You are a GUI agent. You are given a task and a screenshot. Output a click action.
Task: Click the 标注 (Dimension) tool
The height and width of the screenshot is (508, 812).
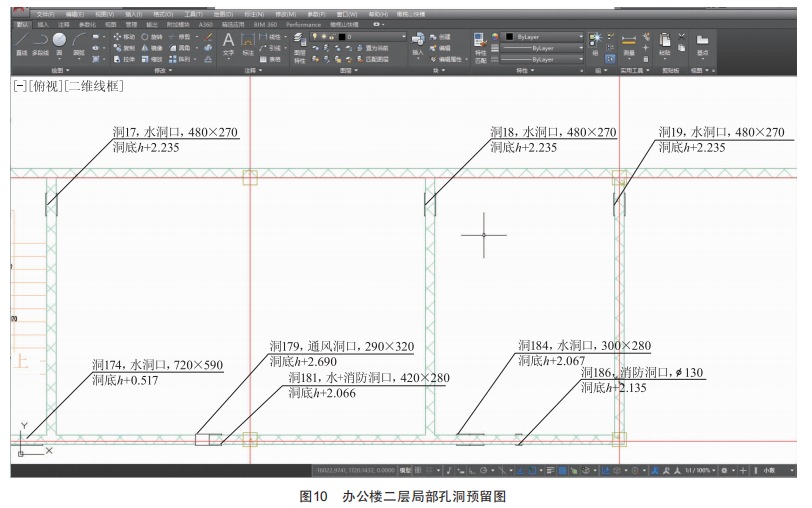tap(248, 42)
